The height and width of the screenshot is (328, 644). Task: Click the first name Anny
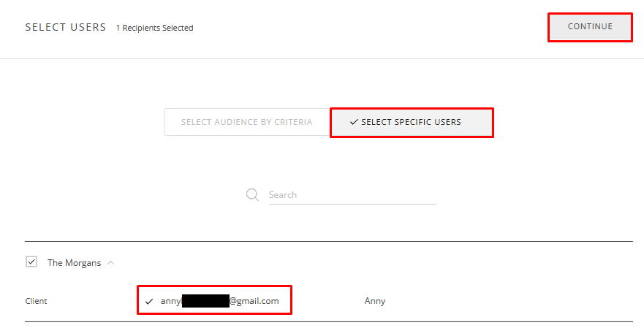point(375,301)
